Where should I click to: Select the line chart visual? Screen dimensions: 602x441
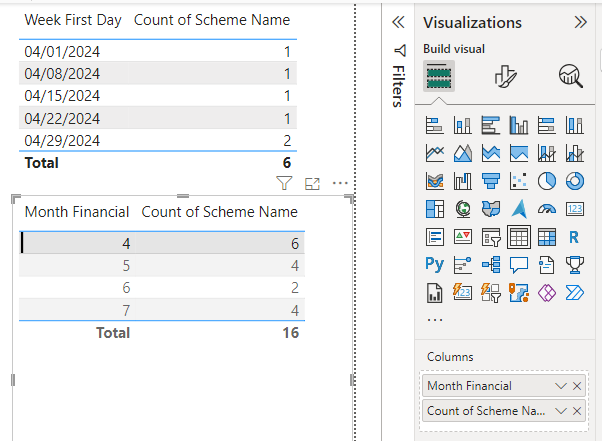click(x=435, y=153)
